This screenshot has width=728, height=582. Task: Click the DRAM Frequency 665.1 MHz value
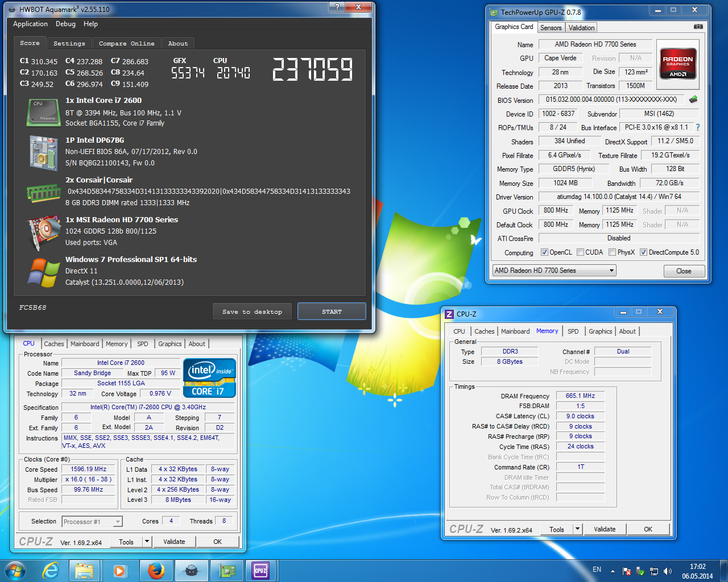point(580,396)
